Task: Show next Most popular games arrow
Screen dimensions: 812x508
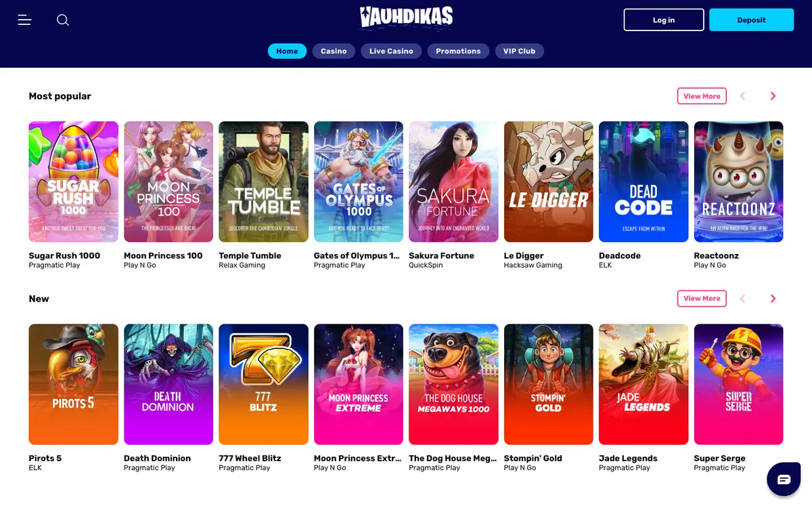Action: (x=773, y=96)
